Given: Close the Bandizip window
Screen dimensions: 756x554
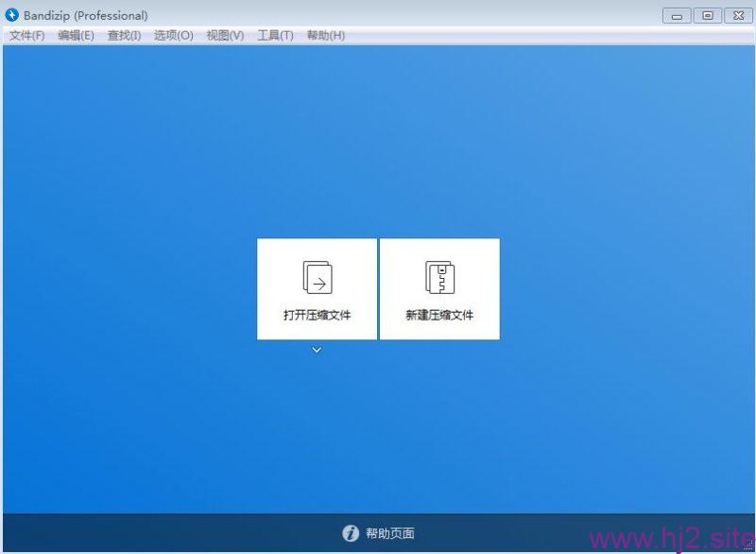Looking at the screenshot, I should pos(738,15).
